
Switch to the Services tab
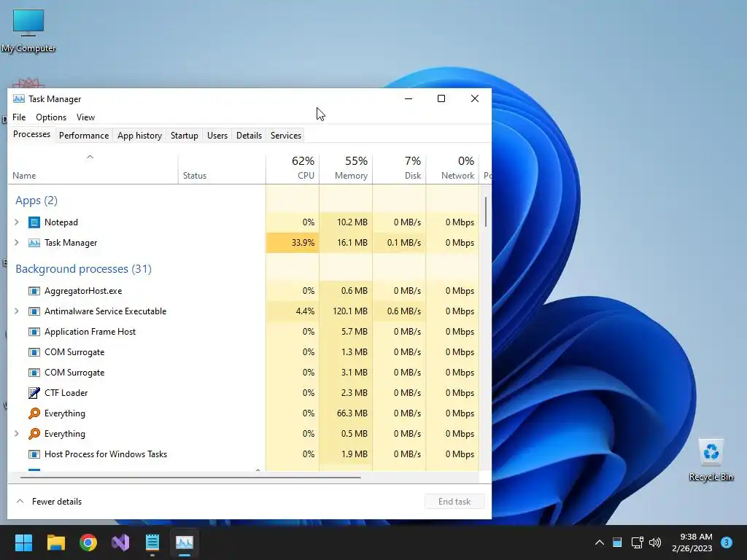coord(286,136)
